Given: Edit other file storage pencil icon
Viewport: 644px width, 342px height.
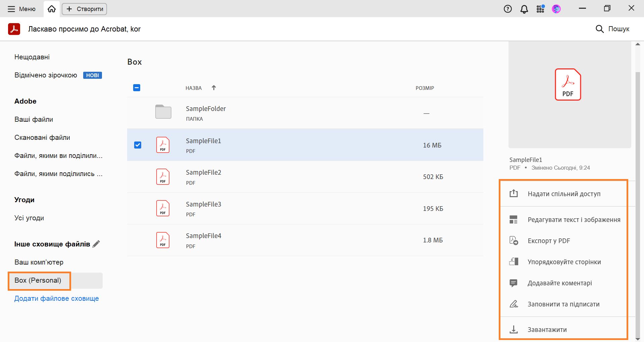Looking at the screenshot, I should (96, 244).
